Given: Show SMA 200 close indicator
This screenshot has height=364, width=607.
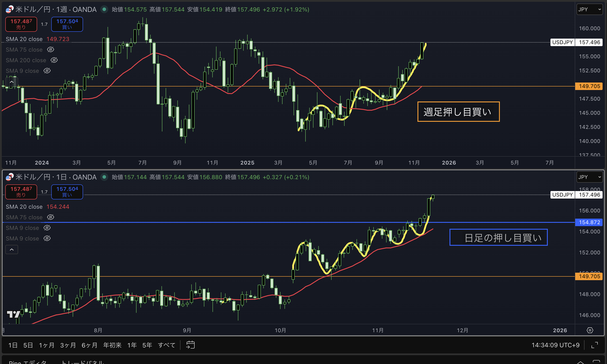Looking at the screenshot, I should (x=54, y=60).
